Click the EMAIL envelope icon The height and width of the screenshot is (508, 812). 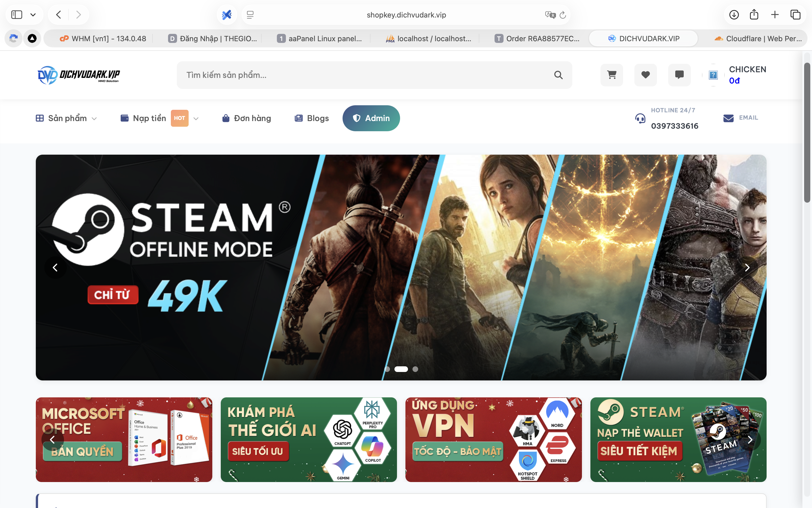click(x=729, y=118)
